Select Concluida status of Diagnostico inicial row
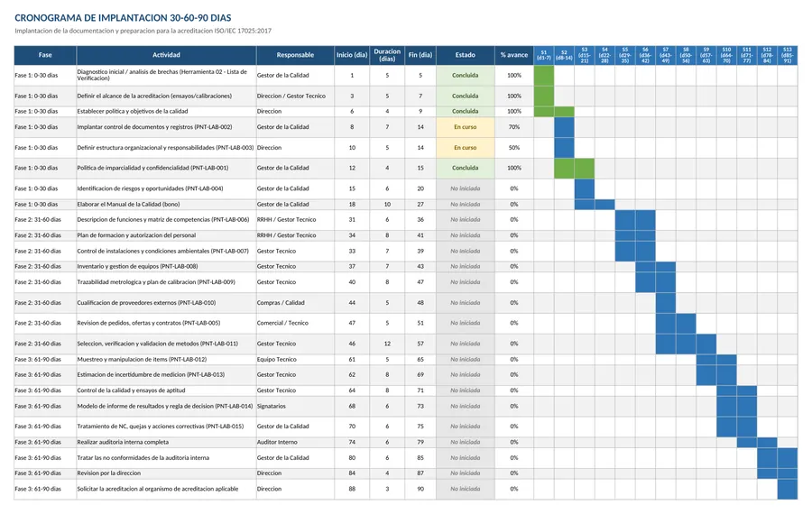Viewport: 812px width, 514px height. click(465, 76)
